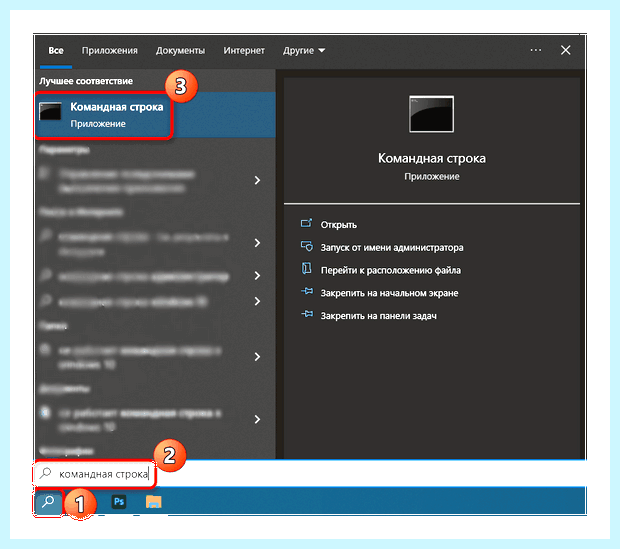Launch Photoshop from the taskbar

pyautogui.click(x=119, y=502)
